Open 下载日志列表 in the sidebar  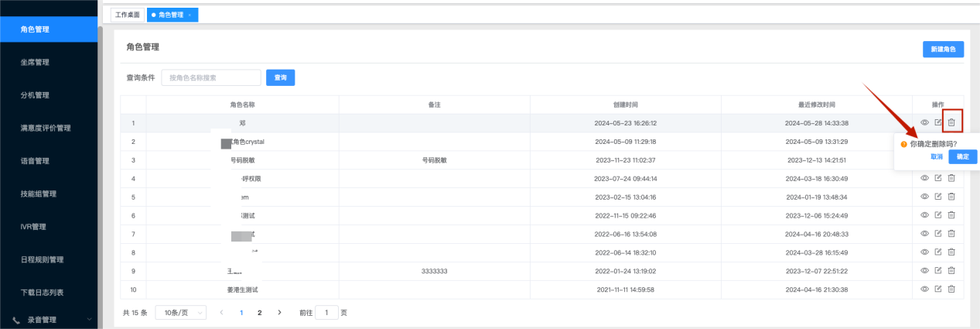pyautogui.click(x=49, y=293)
